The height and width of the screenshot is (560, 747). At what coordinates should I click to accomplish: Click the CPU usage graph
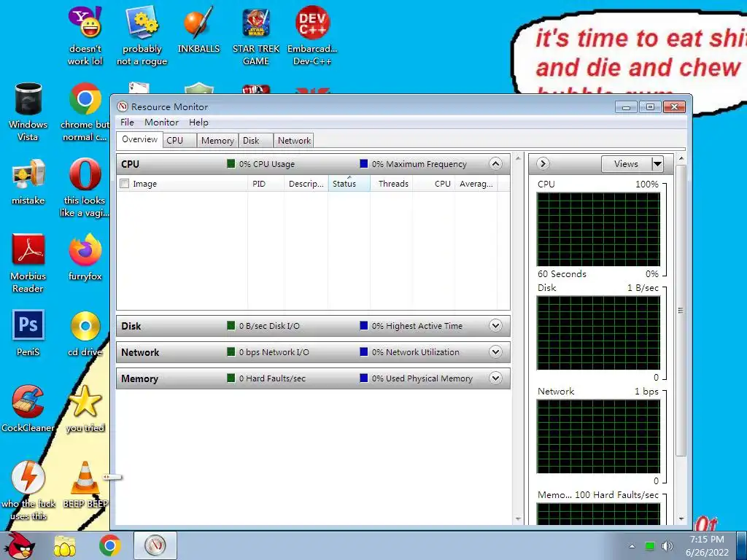point(598,229)
